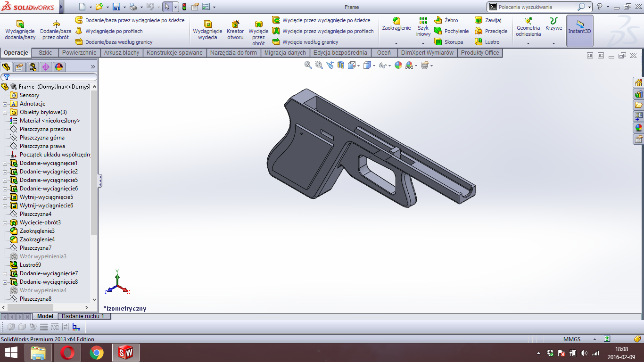Image resolution: width=644 pixels, height=362 pixels.
Task: Expand the Dodanie-wyciągnięcie1 feature
Action: click(x=5, y=163)
